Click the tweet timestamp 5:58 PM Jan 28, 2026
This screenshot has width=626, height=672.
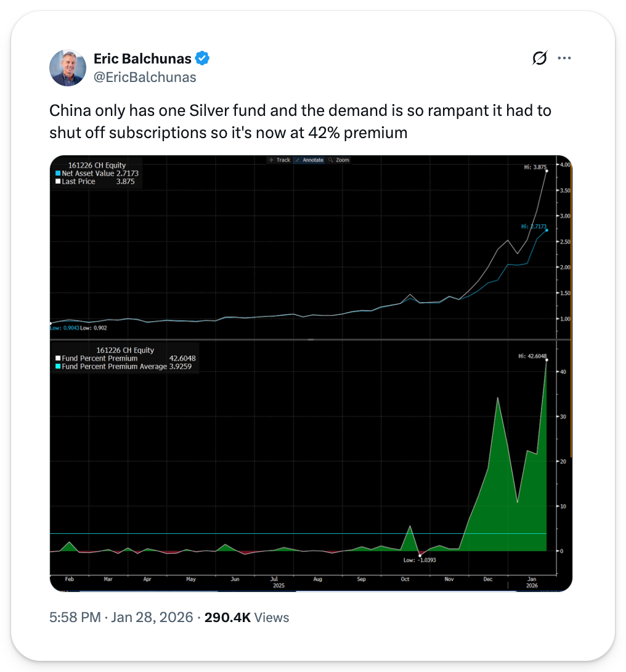122,617
